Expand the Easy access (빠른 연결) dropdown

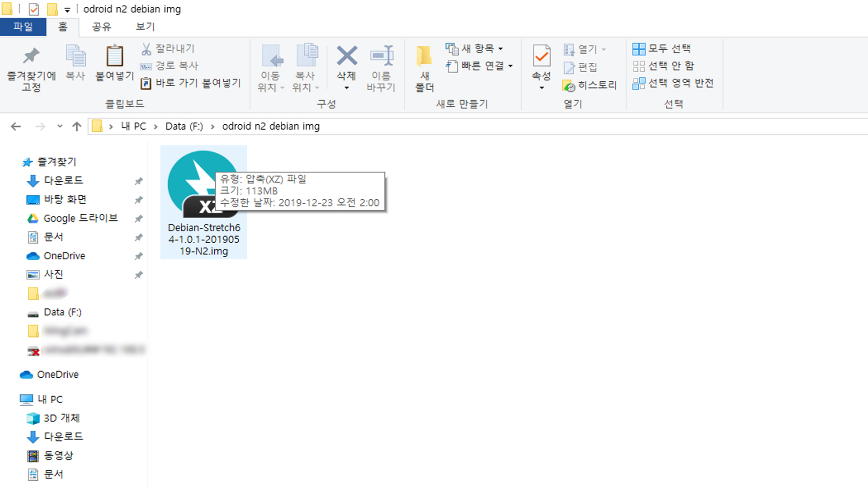point(479,66)
